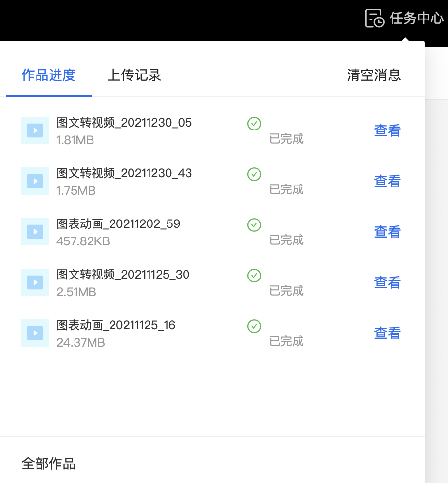Click video thumbnail of 图文转视频_20211230_43
Viewport: 448px width, 483px height.
(35, 181)
